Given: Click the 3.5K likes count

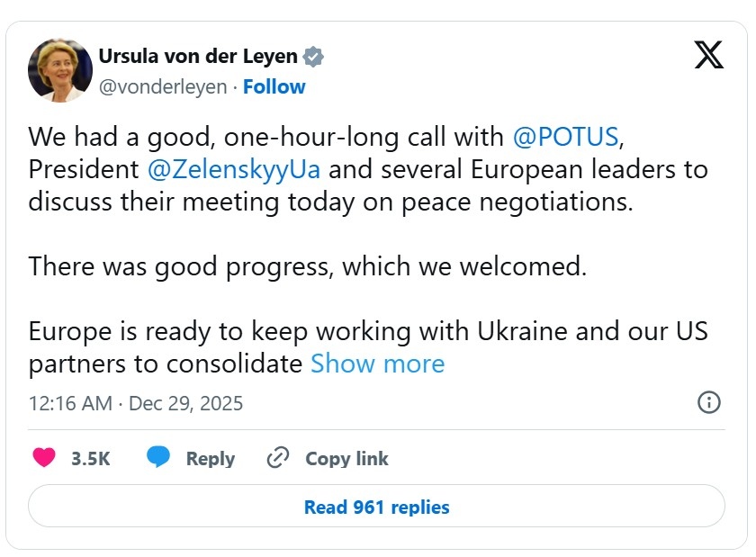Looking at the screenshot, I should click(90, 458).
